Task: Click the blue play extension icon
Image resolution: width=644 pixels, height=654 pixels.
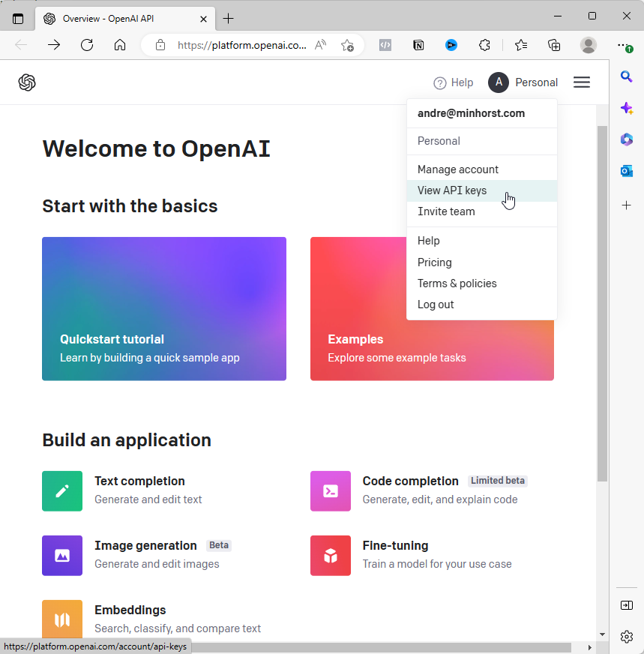Action: pyautogui.click(x=451, y=45)
